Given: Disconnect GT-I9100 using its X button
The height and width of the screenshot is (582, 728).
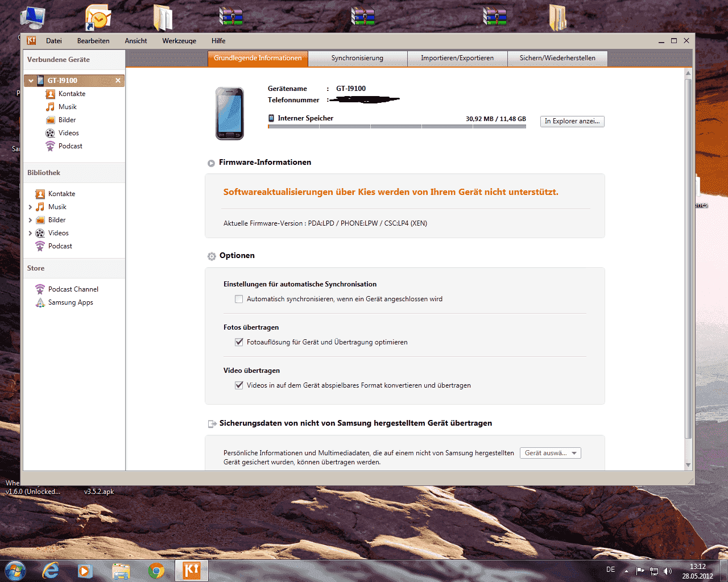Looking at the screenshot, I should [118, 80].
